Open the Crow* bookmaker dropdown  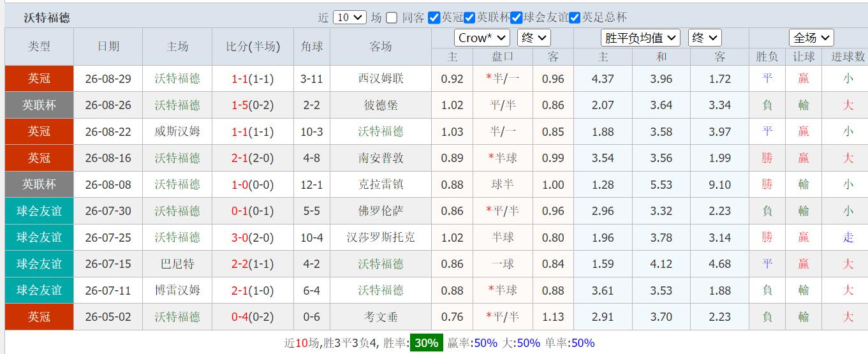[482, 38]
